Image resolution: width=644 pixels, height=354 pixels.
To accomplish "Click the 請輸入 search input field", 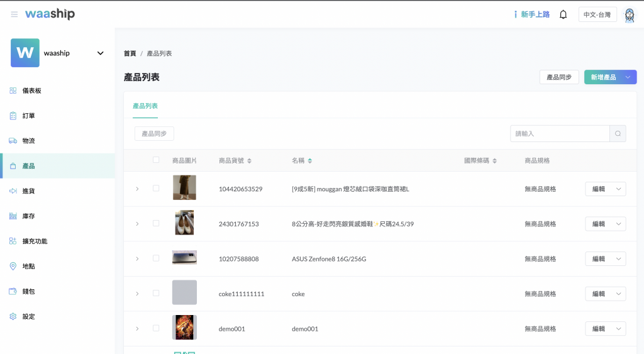I will [560, 133].
